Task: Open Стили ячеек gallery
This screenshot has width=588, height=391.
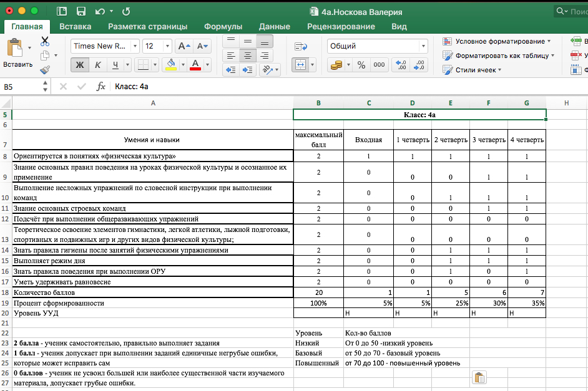Action: point(472,70)
